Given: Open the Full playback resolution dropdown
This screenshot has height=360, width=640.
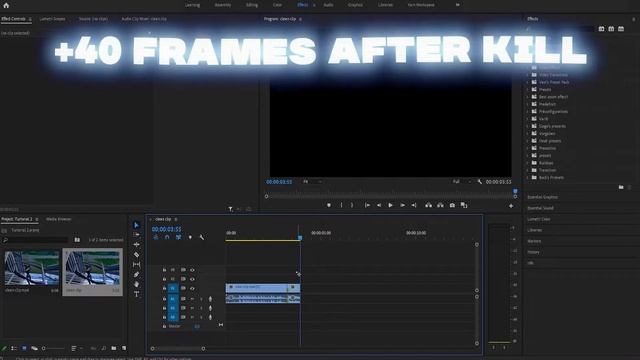Looking at the screenshot, I should [462, 182].
